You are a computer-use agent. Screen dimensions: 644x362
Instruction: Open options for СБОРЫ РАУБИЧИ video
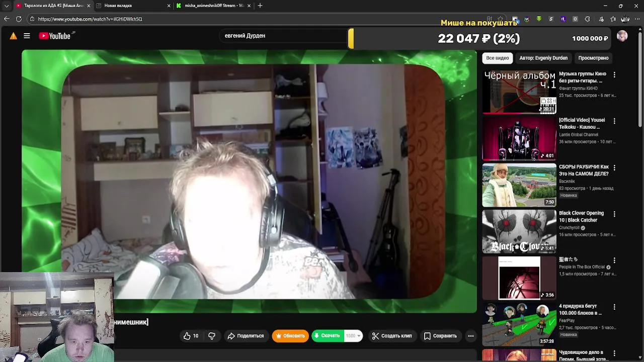coord(614,167)
